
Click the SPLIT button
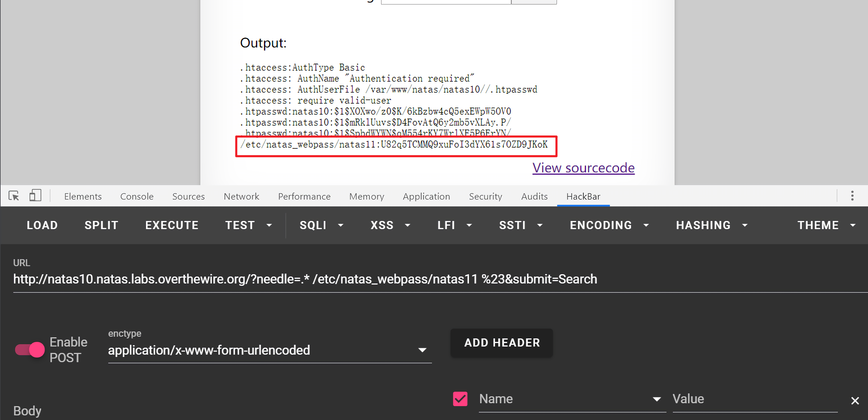[101, 225]
